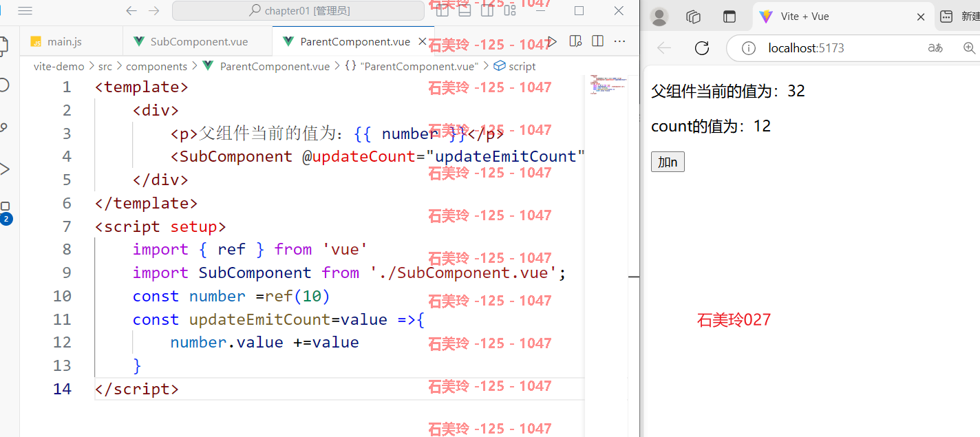
Task: Click vite-demo breadcrumb segment
Action: click(59, 66)
